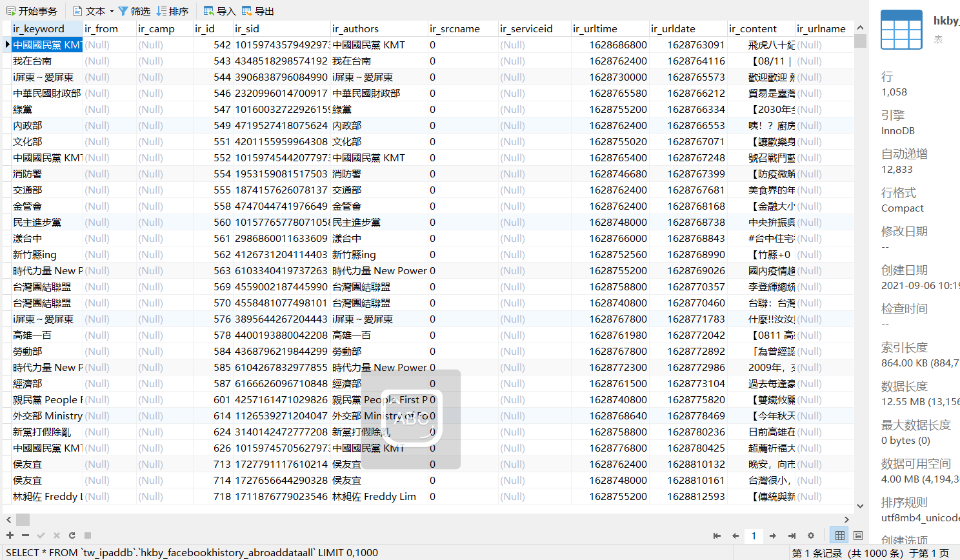Switch to form view
Image resolution: width=960 pixels, height=560 pixels.
pos(858,535)
